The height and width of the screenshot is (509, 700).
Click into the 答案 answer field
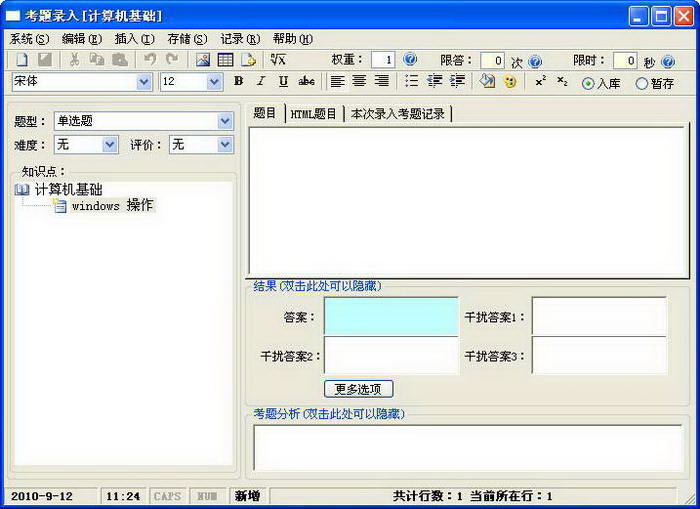coord(391,316)
